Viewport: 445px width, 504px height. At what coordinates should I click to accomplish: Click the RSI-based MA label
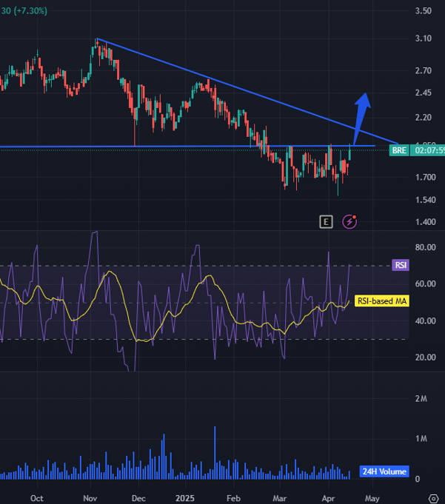[x=382, y=301]
